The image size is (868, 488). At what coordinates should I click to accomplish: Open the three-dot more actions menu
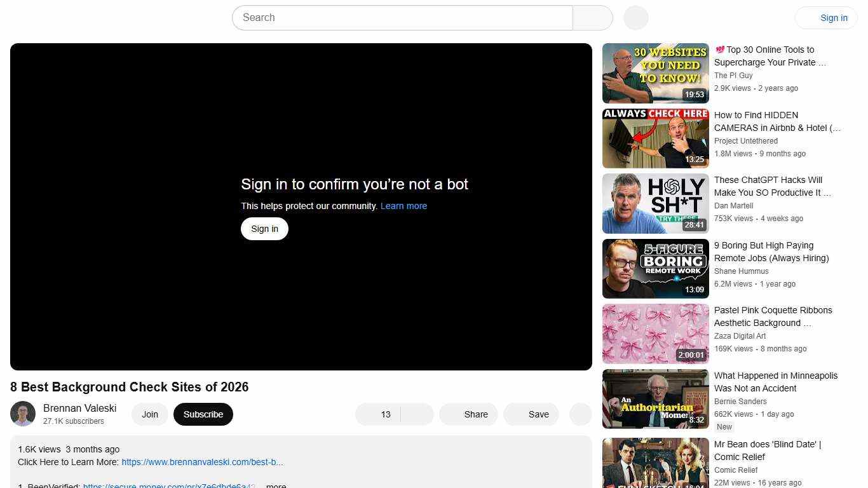tap(580, 414)
